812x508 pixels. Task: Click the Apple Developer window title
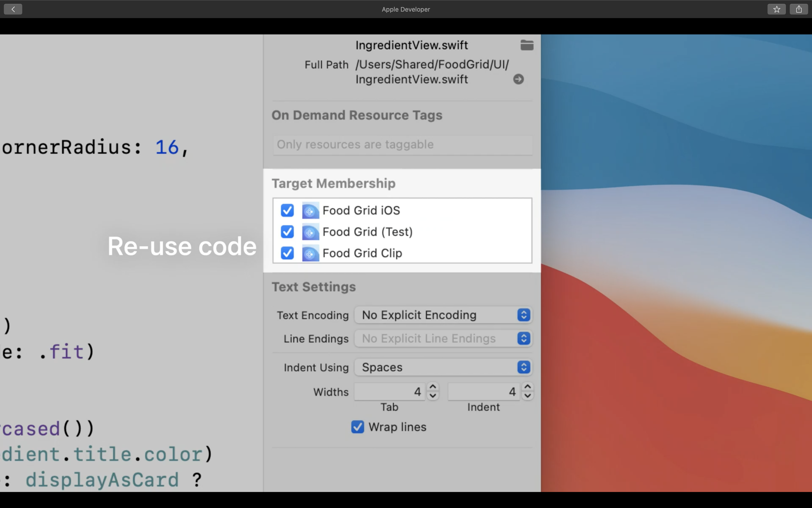point(406,9)
